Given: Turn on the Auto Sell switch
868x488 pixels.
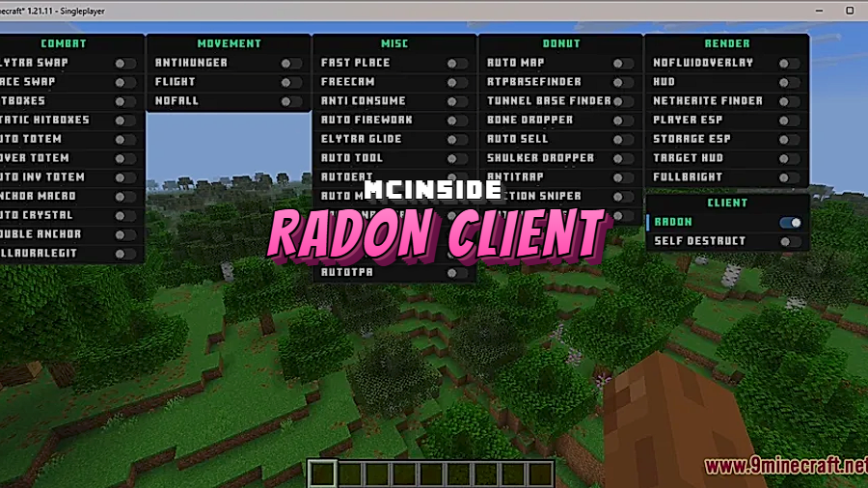Looking at the screenshot, I should [x=623, y=140].
